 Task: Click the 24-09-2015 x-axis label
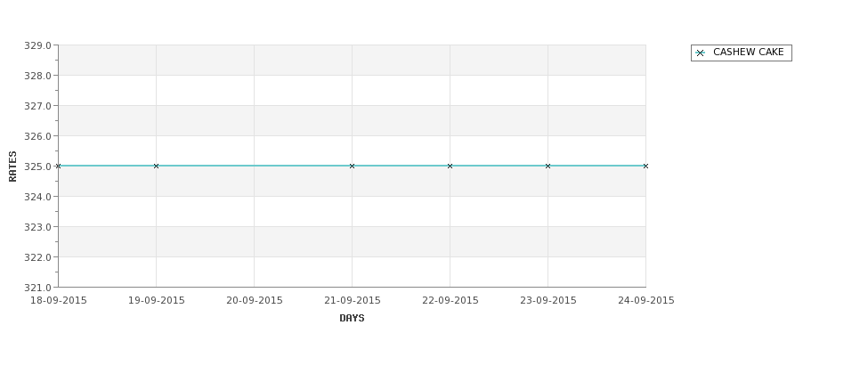coord(646,301)
